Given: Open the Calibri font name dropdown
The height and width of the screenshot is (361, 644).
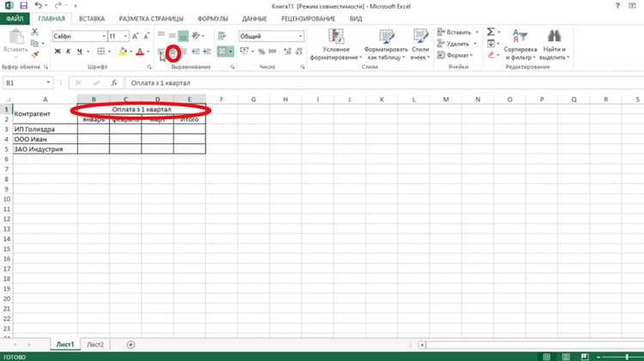Looking at the screenshot, I should coord(104,36).
